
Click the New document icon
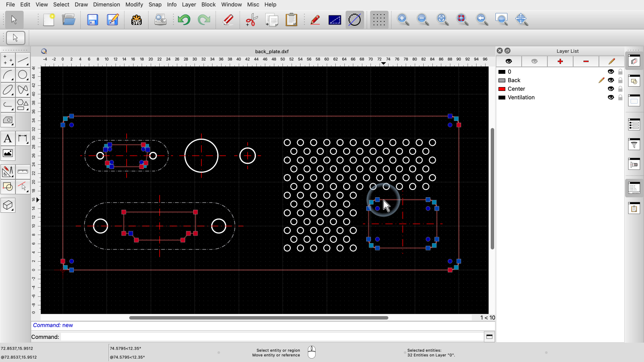(49, 20)
